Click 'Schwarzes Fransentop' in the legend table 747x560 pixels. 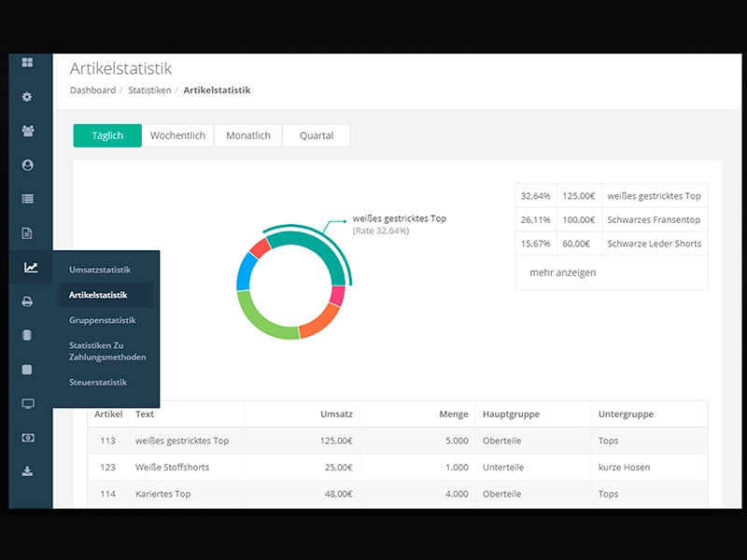click(x=654, y=219)
